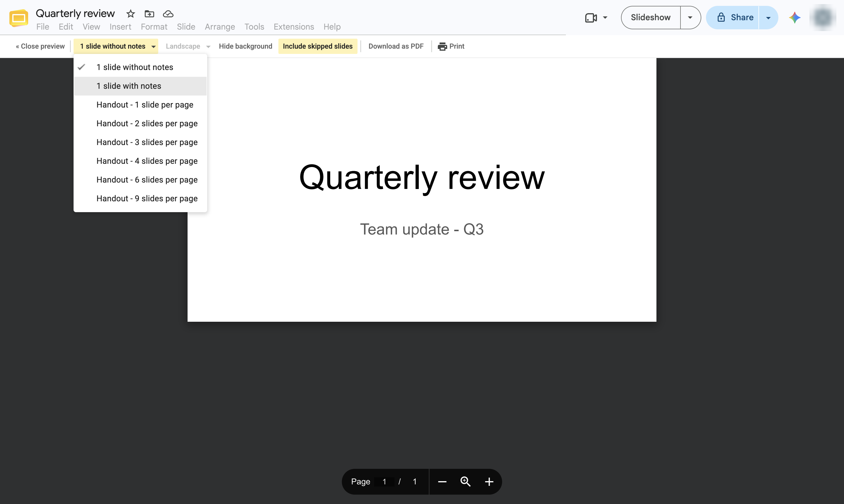Click the video camera meeting icon

(x=591, y=18)
